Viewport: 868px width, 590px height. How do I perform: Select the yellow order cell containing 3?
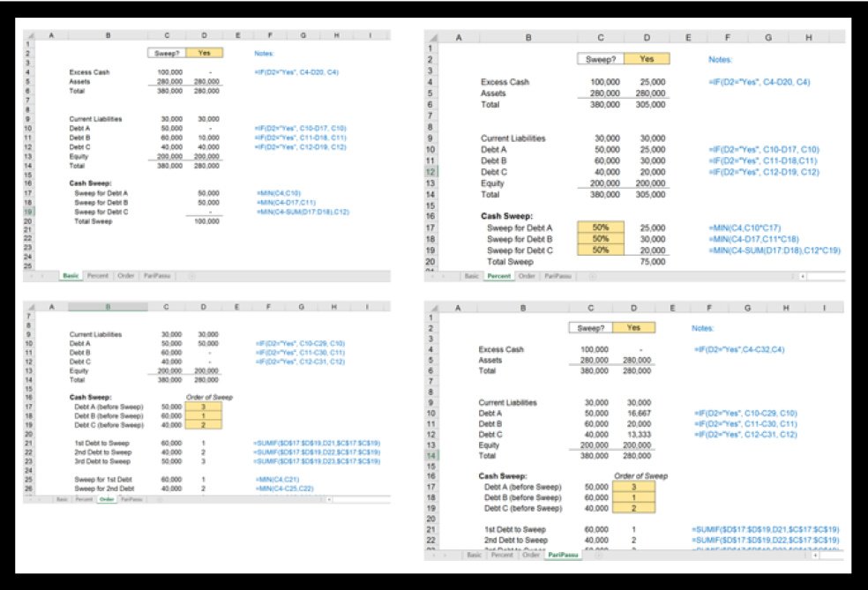click(x=203, y=407)
